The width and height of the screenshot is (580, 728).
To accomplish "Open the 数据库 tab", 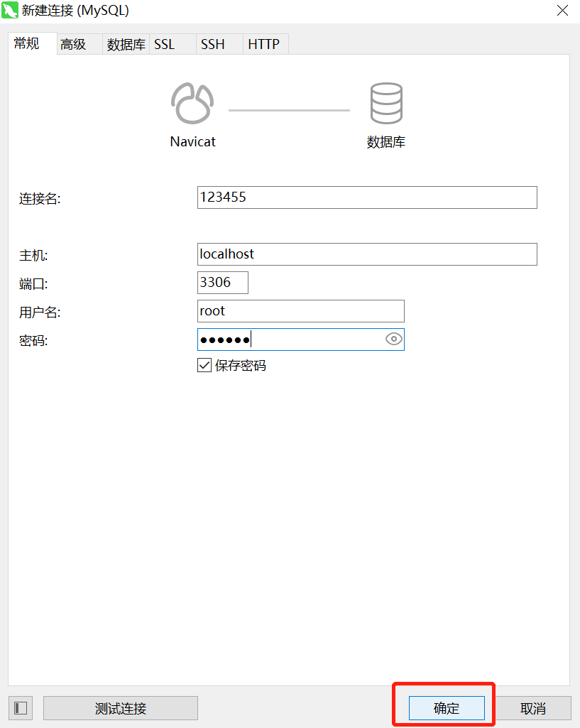I will click(126, 44).
